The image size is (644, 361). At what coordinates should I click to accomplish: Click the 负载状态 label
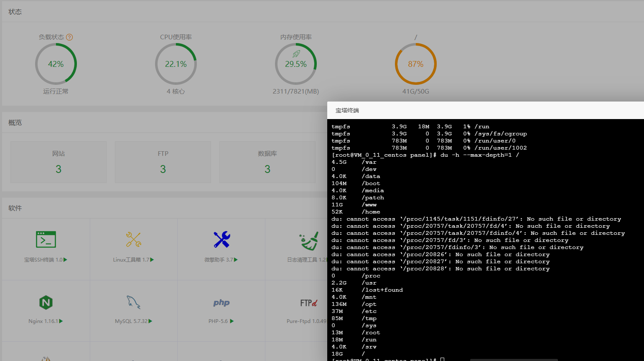coord(51,37)
